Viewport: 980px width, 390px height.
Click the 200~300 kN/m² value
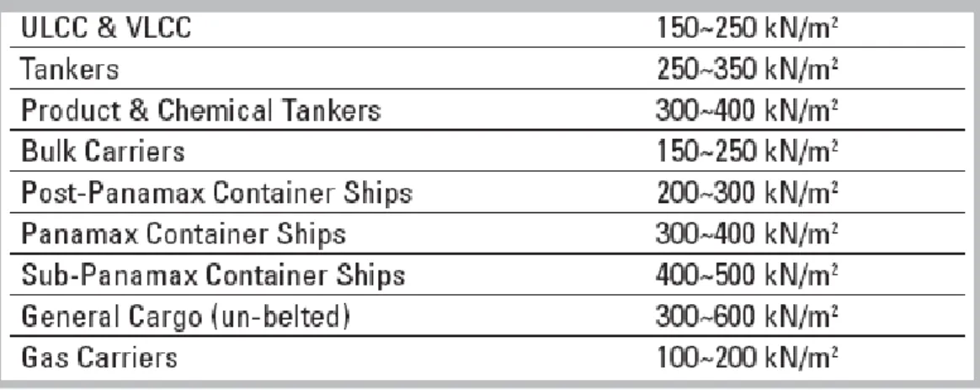[747, 193]
